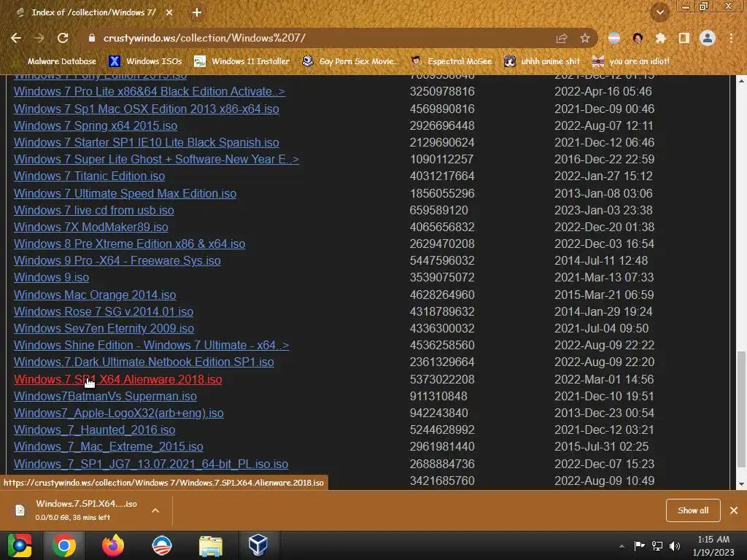Open VirtualBox from the taskbar
The height and width of the screenshot is (560, 747).
click(x=258, y=545)
